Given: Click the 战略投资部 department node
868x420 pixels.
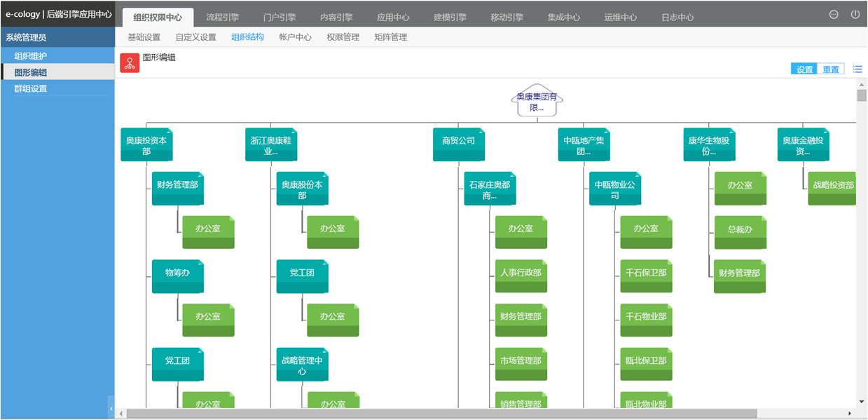Looking at the screenshot, I should 832,189.
